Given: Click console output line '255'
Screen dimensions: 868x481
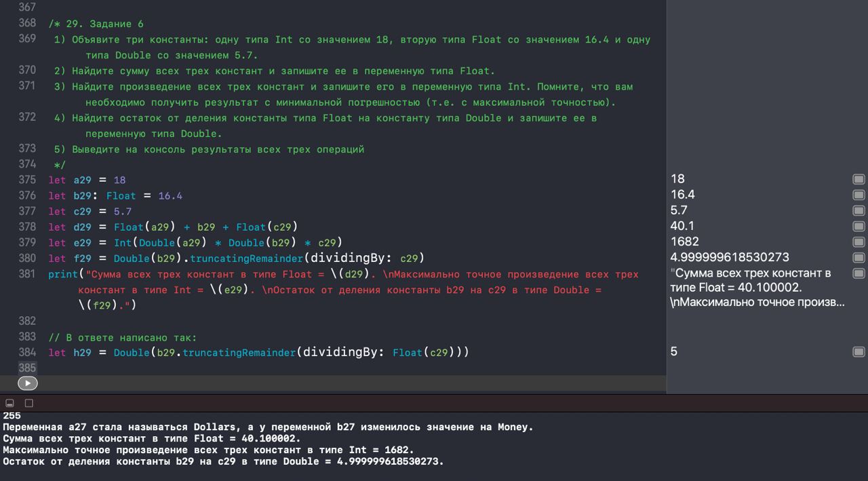Looking at the screenshot, I should [12, 416].
